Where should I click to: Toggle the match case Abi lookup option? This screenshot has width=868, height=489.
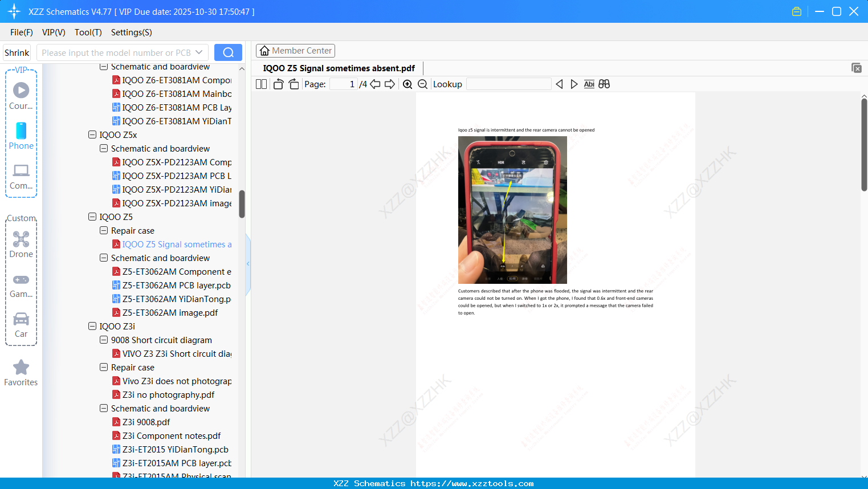coord(589,84)
